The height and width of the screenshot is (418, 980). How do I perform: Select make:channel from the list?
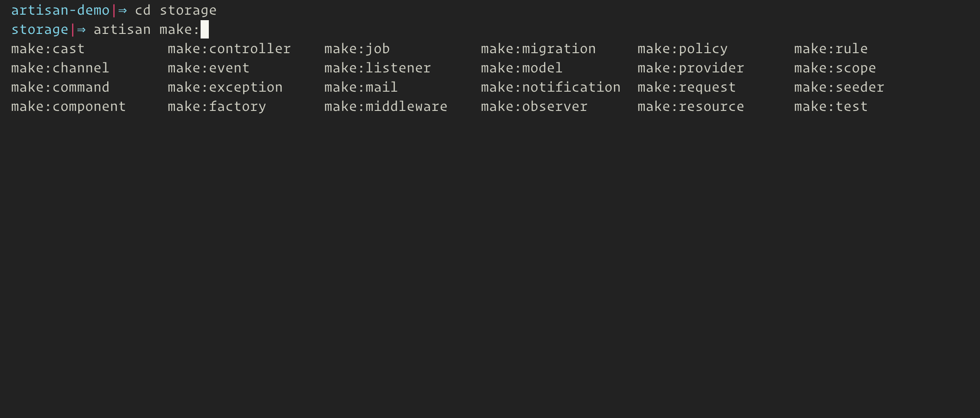(60, 68)
